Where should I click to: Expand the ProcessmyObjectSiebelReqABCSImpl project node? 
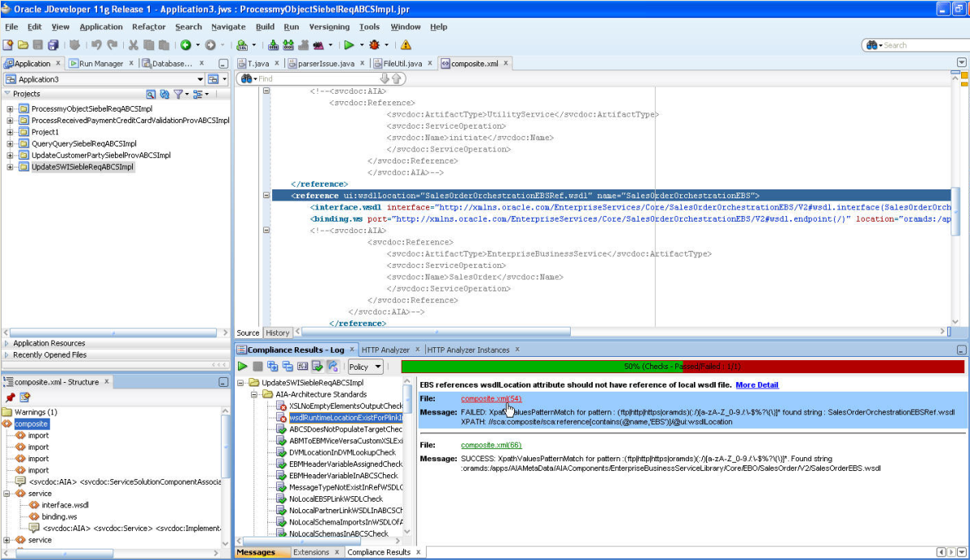pos(11,109)
